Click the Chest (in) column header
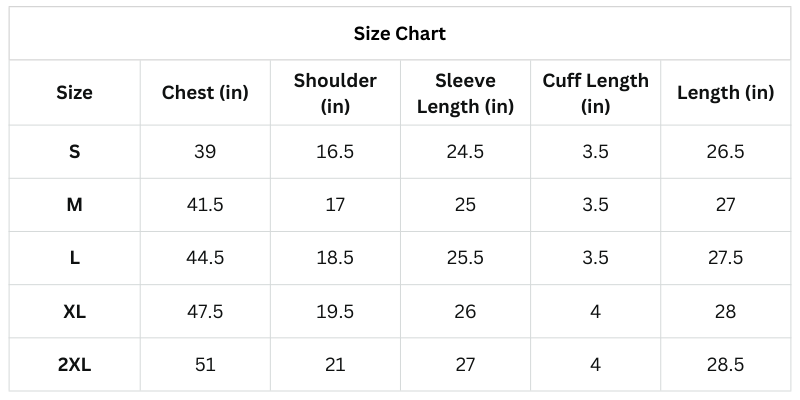Screen dimensions: 800x400 tap(205, 93)
